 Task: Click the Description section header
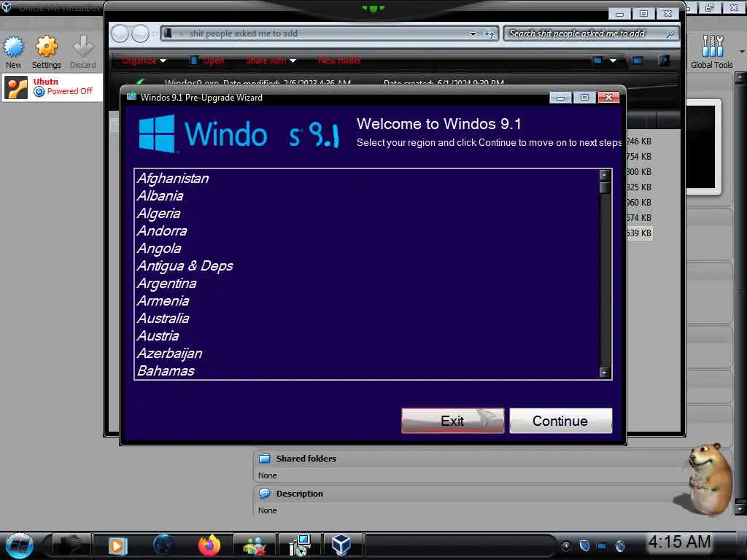click(x=299, y=494)
